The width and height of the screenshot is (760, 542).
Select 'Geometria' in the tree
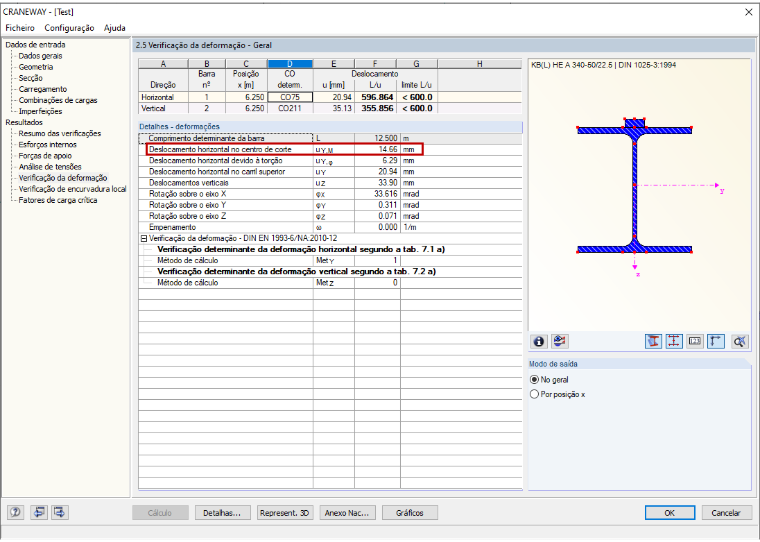click(36, 67)
